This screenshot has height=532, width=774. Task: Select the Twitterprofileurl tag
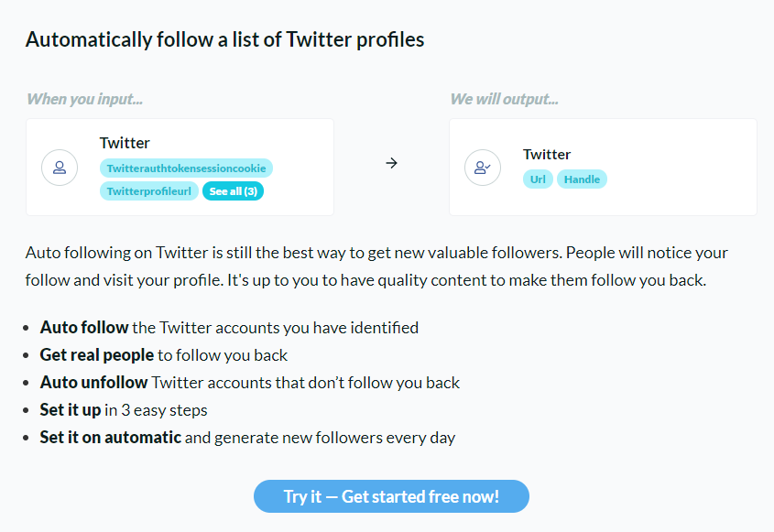click(149, 191)
